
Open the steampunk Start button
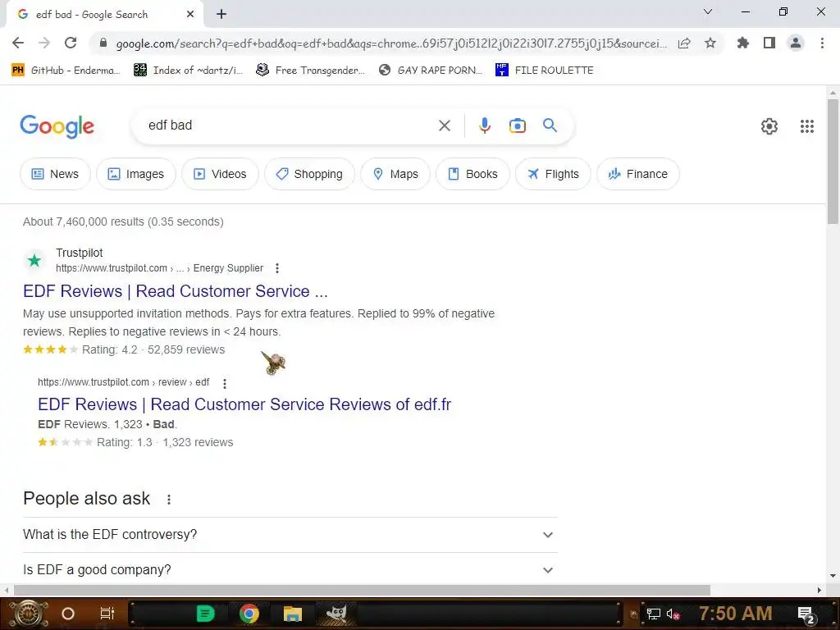[29, 614]
